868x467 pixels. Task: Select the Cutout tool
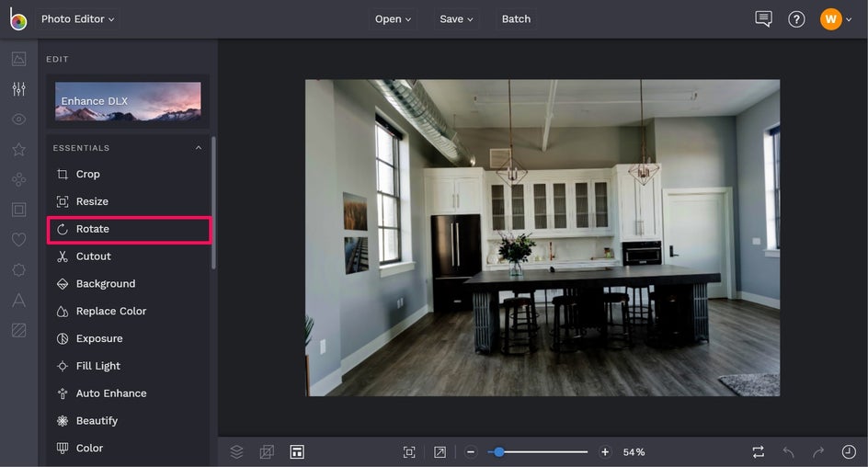[x=128, y=256]
